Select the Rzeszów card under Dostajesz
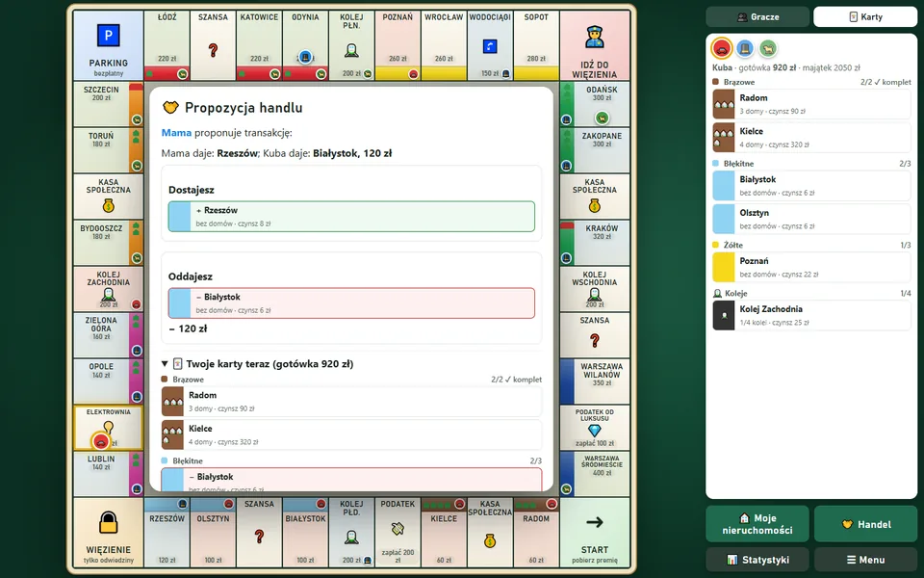 (x=352, y=217)
